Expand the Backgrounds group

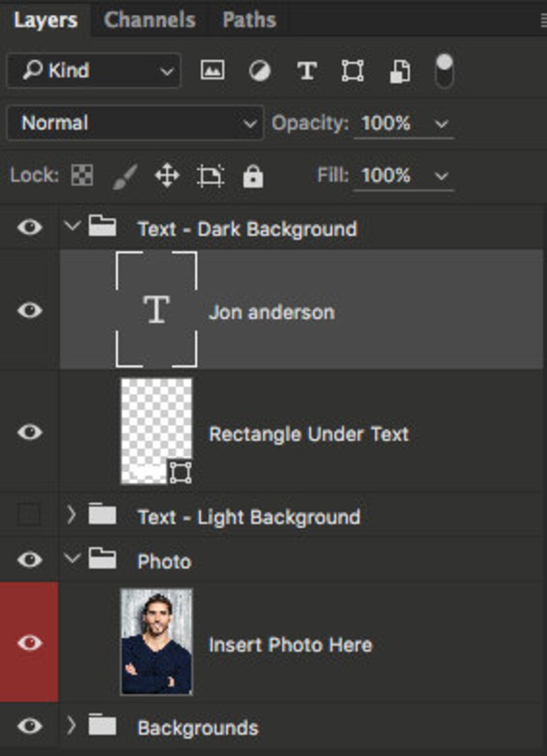click(71, 725)
